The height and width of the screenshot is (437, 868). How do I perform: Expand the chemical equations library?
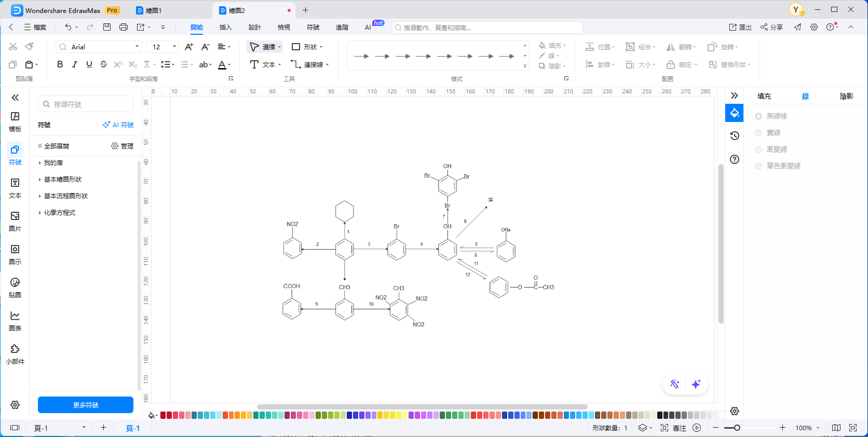point(59,213)
